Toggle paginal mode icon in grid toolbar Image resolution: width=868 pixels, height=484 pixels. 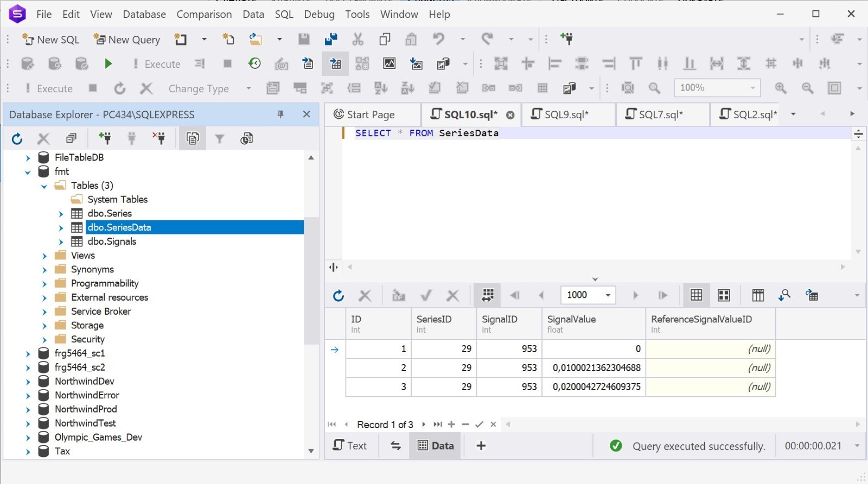488,295
